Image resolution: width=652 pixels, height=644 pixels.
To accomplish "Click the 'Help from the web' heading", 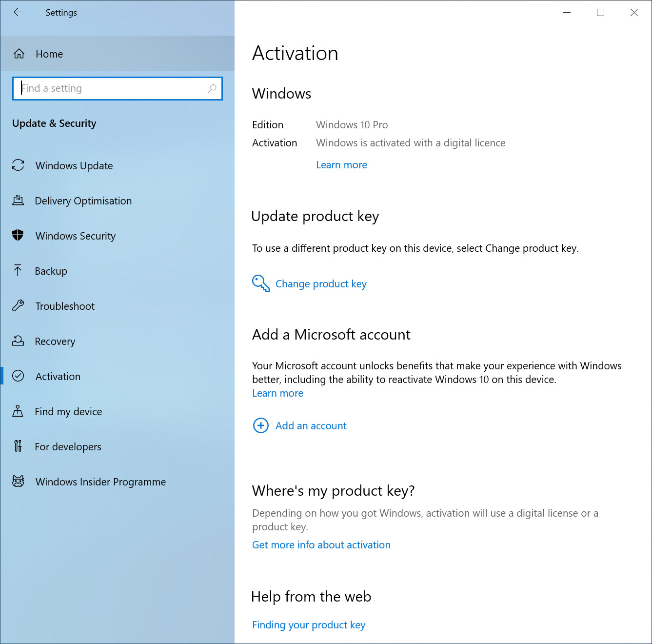I will tap(311, 597).
